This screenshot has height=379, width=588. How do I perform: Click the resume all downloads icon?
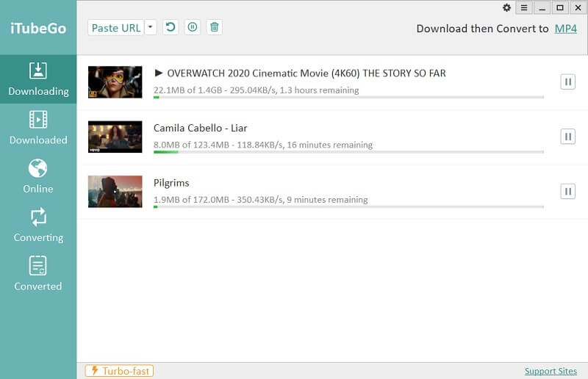point(171,27)
